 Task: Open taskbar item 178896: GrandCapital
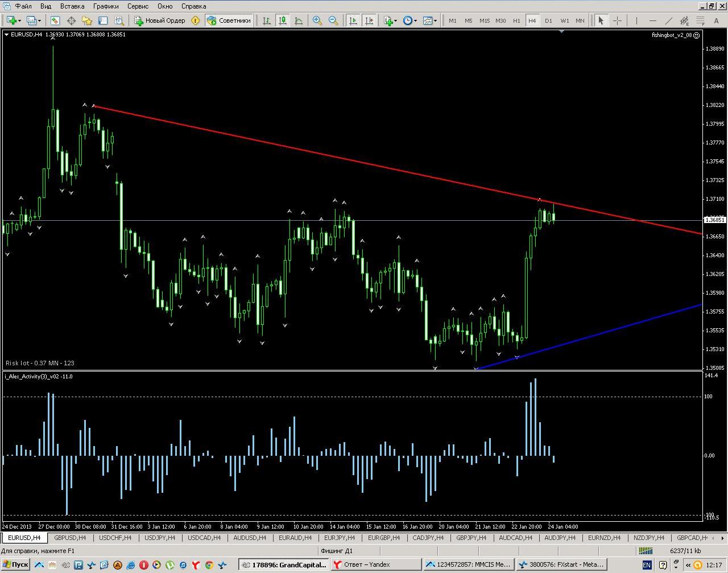(283, 565)
